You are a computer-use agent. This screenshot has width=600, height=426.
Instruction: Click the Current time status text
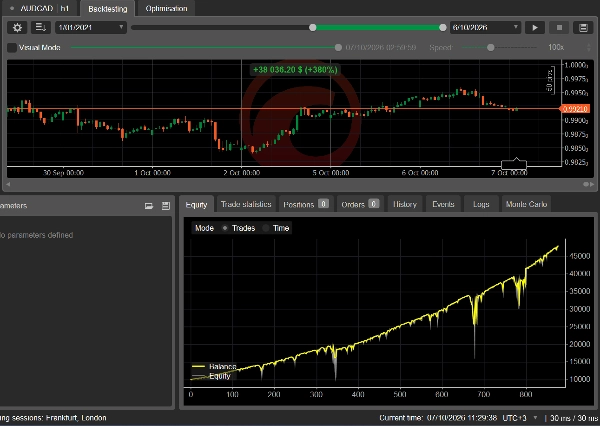(x=439, y=418)
